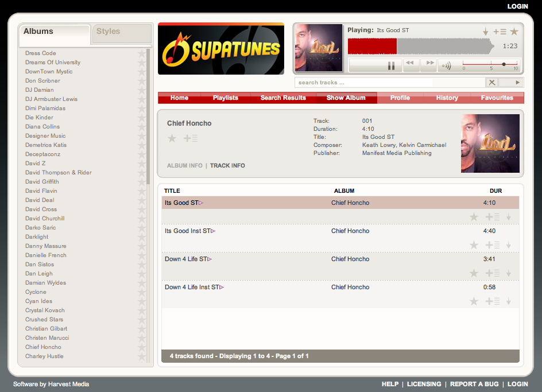542x392 pixels.
Task: Open the Home tab
Action: tap(179, 98)
